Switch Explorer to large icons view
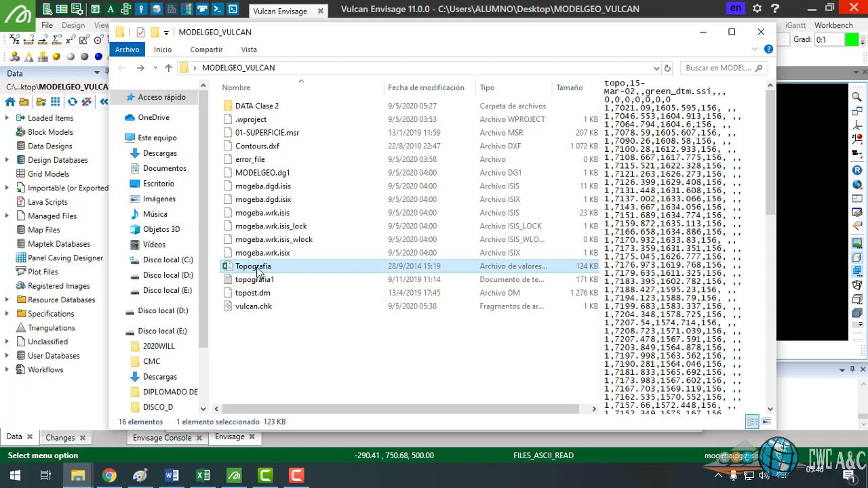 [766, 422]
